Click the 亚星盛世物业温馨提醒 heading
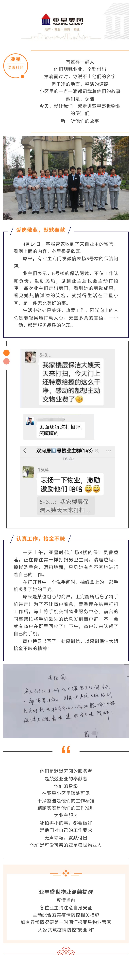132x980 pixels. 66,891
